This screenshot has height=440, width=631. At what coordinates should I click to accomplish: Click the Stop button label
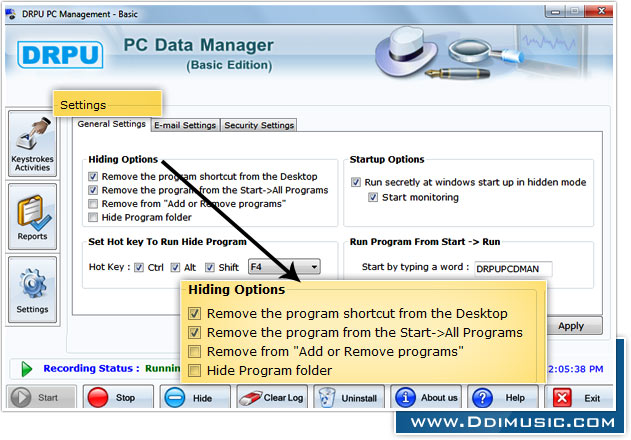click(125, 398)
